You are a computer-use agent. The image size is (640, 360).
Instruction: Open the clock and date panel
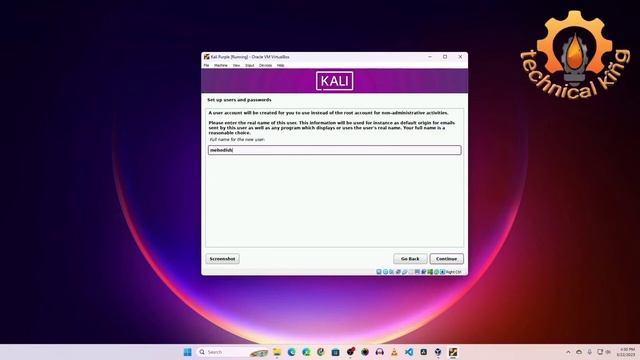(627, 352)
